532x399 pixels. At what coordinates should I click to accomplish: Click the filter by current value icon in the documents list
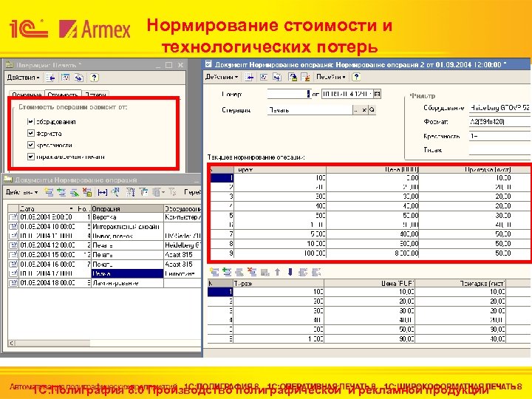pos(143,192)
